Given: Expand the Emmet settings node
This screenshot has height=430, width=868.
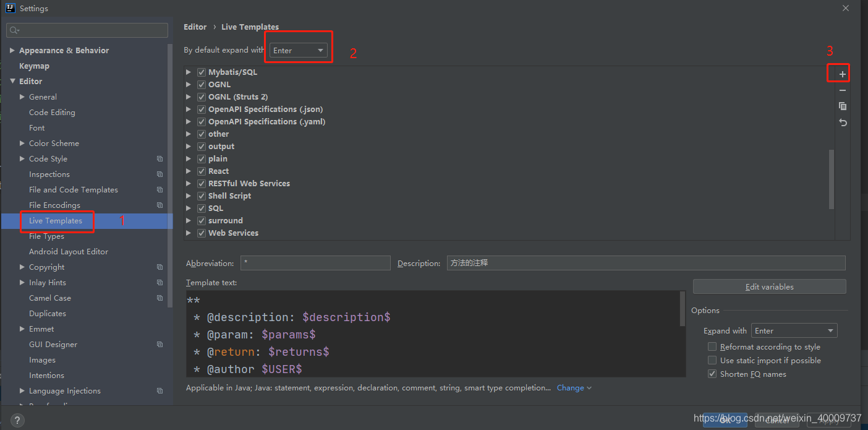Looking at the screenshot, I should coord(22,329).
